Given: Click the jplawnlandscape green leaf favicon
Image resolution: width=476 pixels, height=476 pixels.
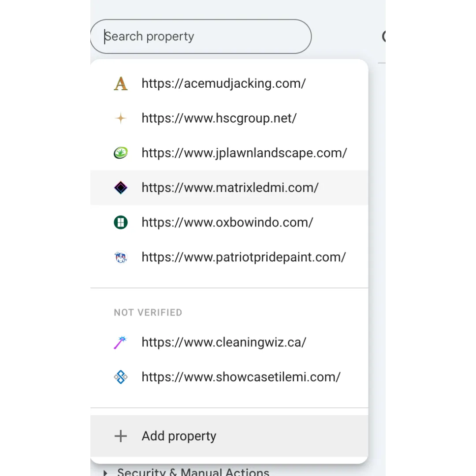Looking at the screenshot, I should coord(120,153).
